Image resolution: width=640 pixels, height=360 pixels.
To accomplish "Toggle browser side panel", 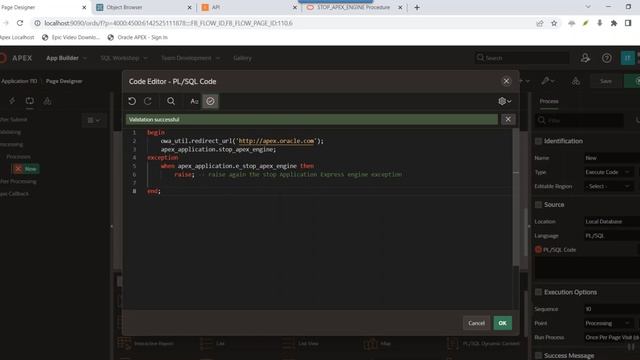I will [x=628, y=23].
